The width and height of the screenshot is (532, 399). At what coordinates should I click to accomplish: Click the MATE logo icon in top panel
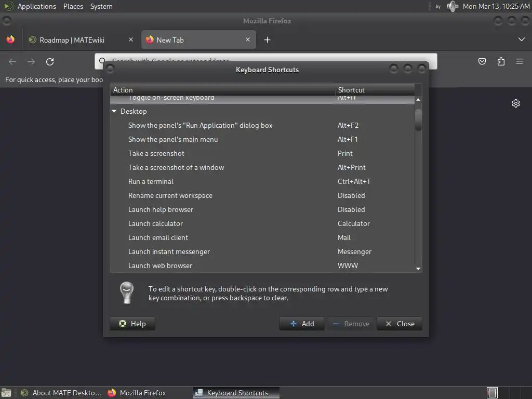click(8, 6)
